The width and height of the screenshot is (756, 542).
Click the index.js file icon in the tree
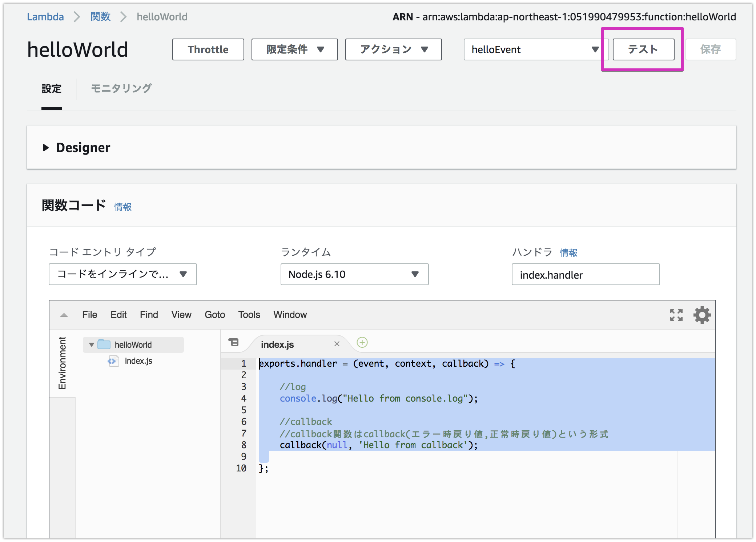(x=113, y=361)
